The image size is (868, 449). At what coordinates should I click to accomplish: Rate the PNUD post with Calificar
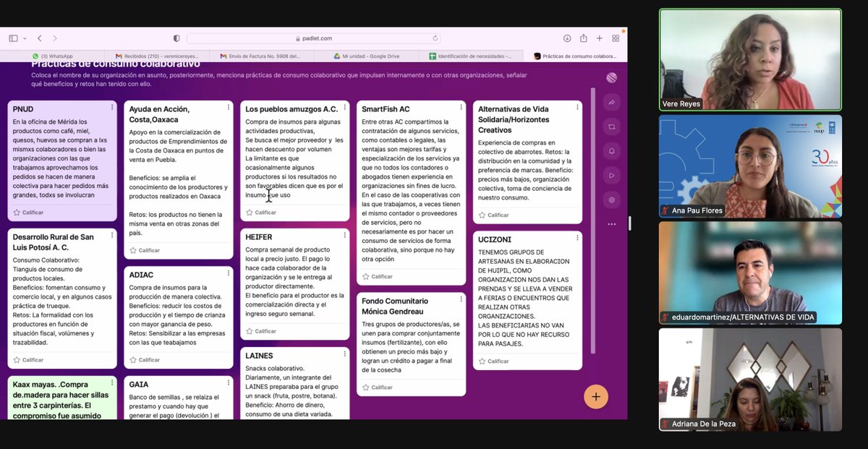28,213
